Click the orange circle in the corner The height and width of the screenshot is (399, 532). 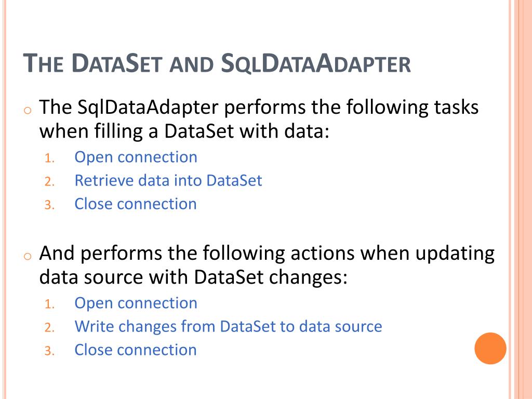tap(490, 348)
